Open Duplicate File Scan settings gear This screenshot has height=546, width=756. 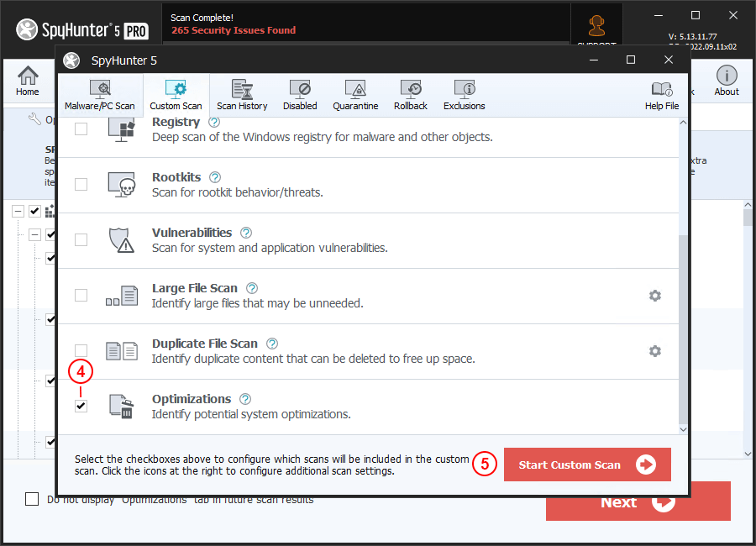pos(655,351)
